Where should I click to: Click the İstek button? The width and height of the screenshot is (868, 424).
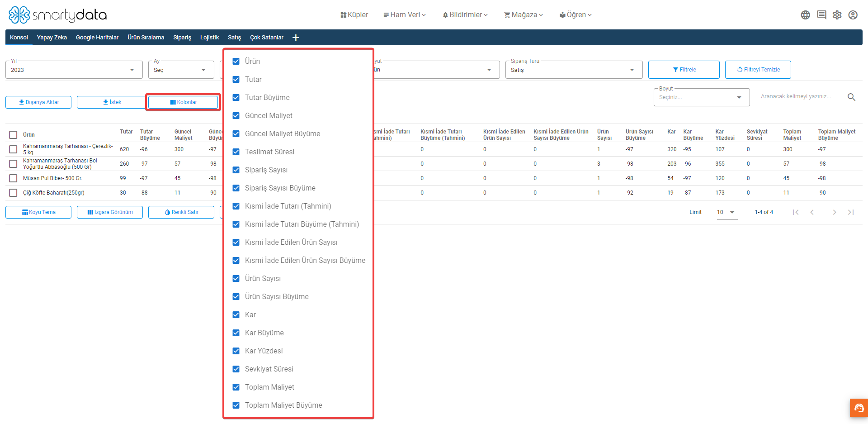pos(112,102)
